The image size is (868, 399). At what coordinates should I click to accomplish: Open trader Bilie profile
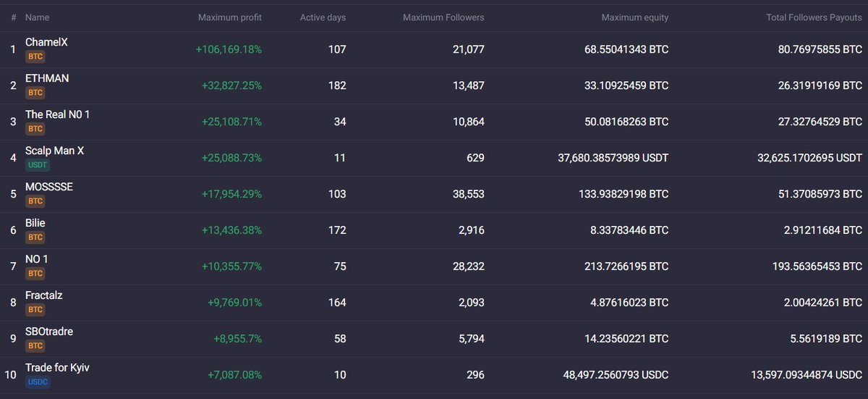click(35, 223)
